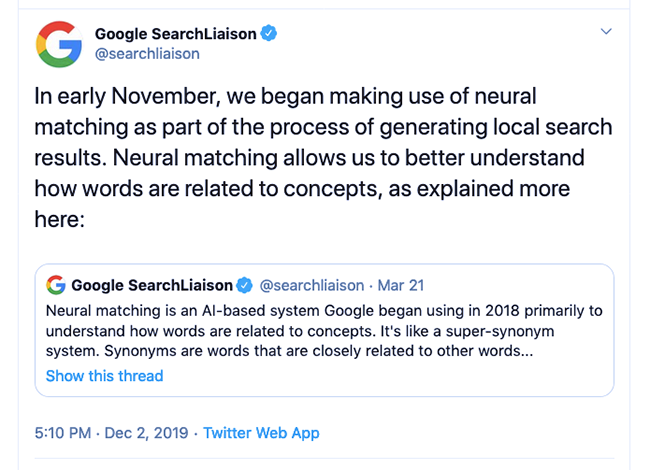Open the quoted tweet body text about synonyms

324,331
